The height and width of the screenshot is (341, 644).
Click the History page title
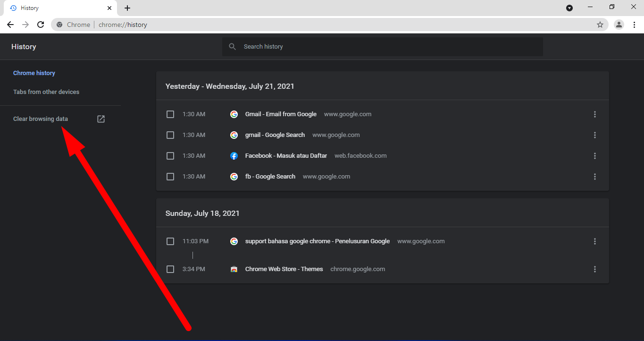coord(24,47)
